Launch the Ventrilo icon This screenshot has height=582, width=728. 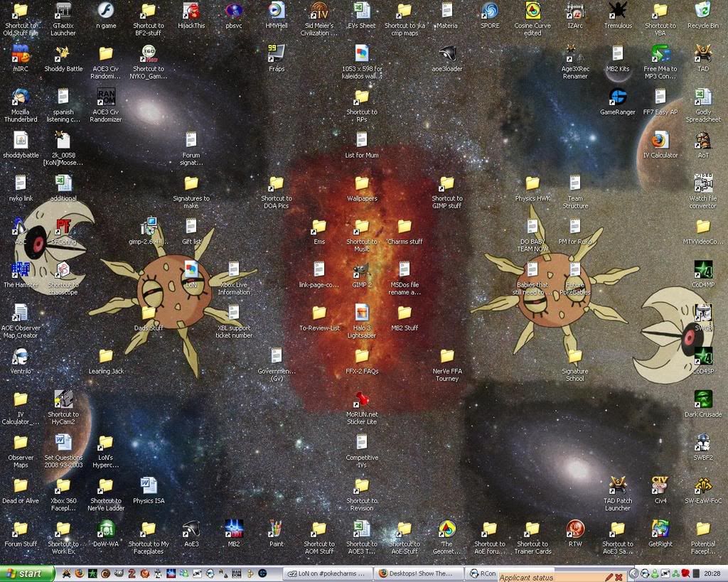click(x=21, y=356)
